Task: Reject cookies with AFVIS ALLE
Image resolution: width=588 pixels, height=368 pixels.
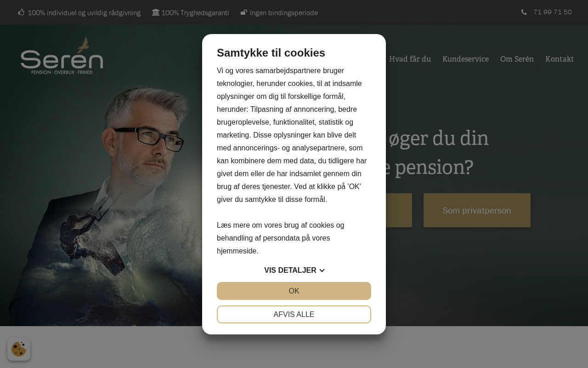Action: click(x=294, y=315)
